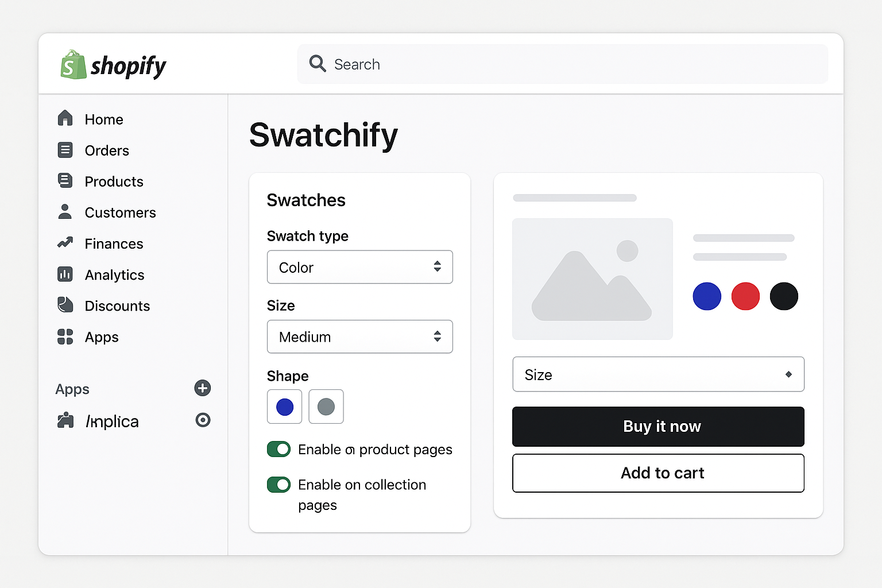
Task: Add an app with the plus icon
Action: coord(202,388)
